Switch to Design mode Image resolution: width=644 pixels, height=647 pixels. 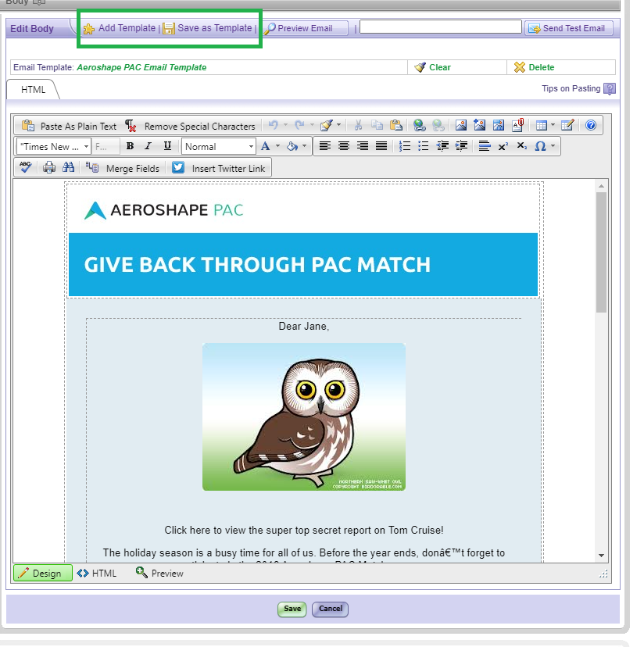pyautogui.click(x=43, y=573)
